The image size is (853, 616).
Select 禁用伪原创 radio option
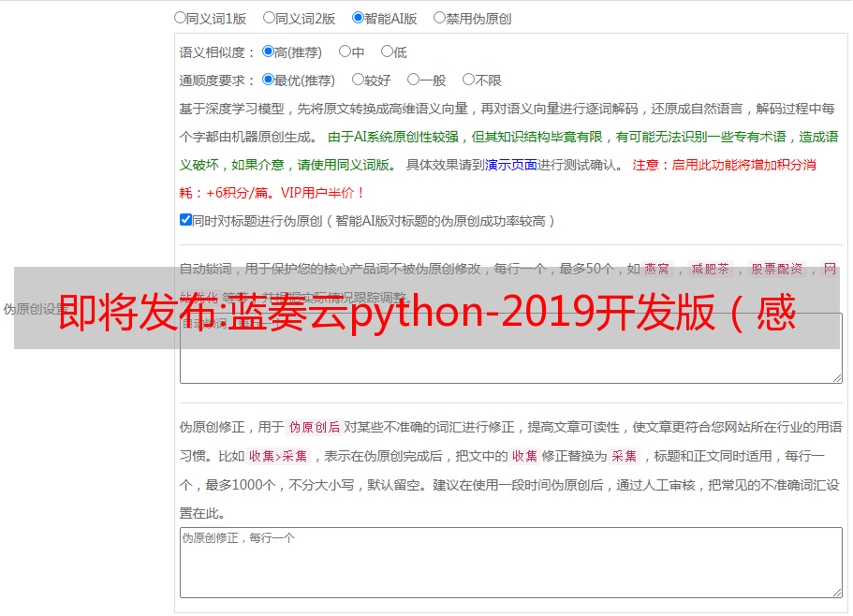point(439,18)
